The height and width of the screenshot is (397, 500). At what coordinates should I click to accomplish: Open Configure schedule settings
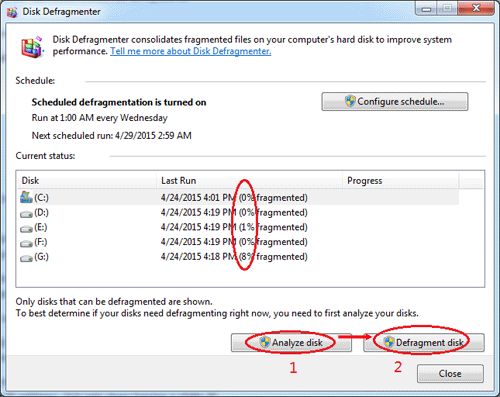[x=395, y=101]
